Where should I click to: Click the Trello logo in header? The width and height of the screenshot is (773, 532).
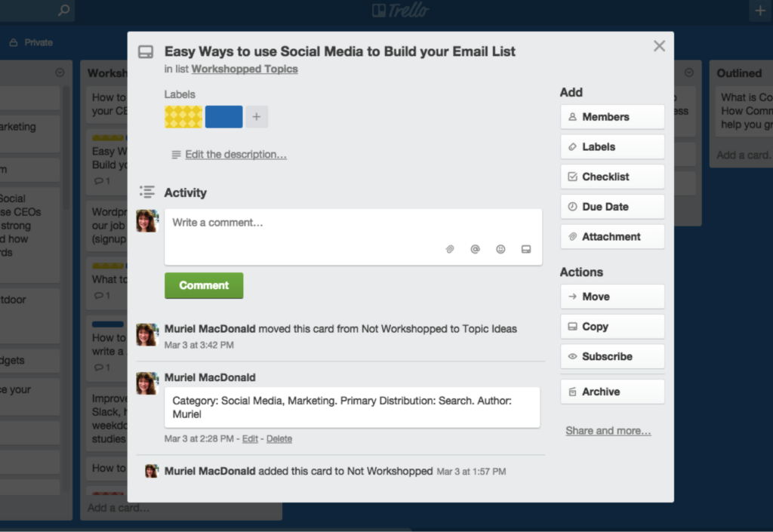[401, 11]
